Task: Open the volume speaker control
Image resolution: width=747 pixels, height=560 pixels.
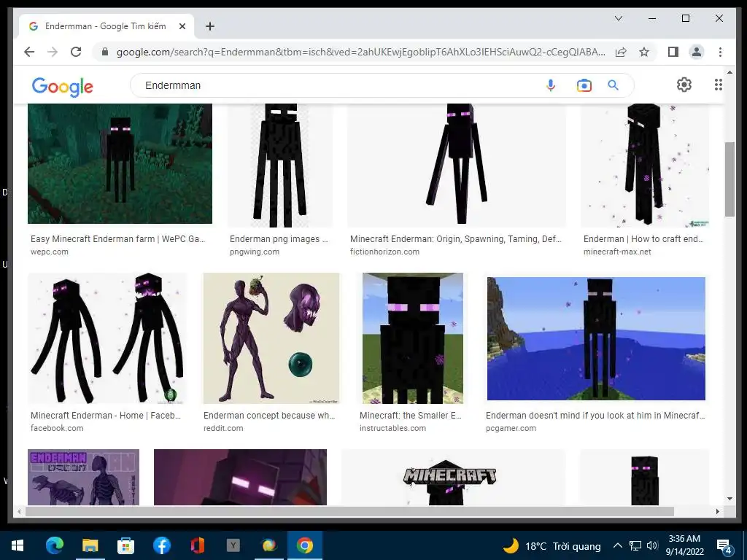Action: tap(652, 545)
